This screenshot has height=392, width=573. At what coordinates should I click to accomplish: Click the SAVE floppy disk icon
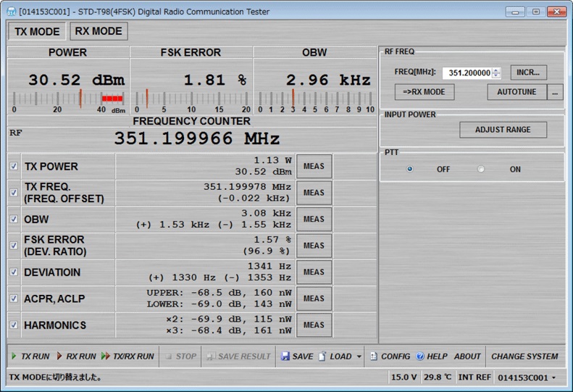pyautogui.click(x=285, y=356)
